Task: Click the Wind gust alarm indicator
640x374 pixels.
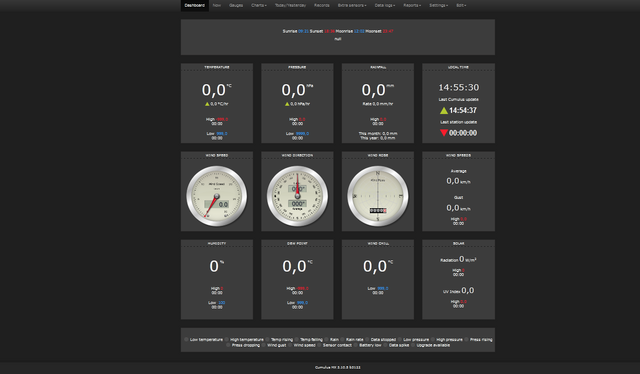Action: (x=263, y=345)
